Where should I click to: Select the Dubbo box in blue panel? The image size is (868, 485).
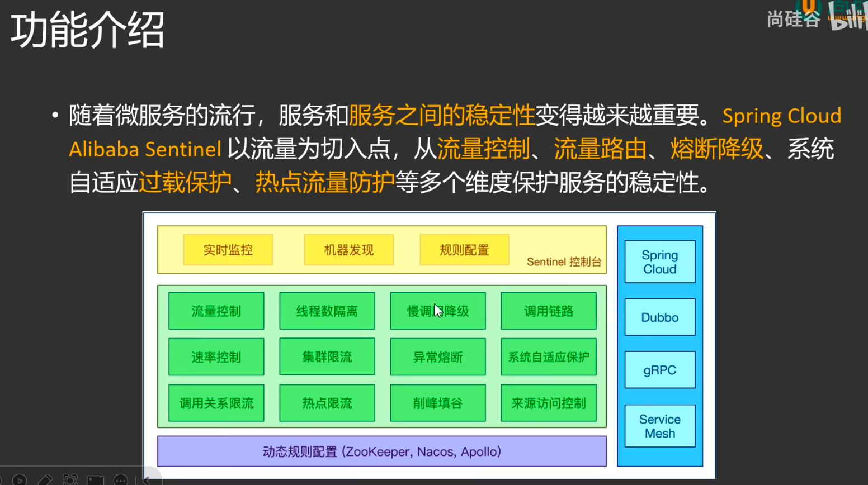[x=659, y=317]
